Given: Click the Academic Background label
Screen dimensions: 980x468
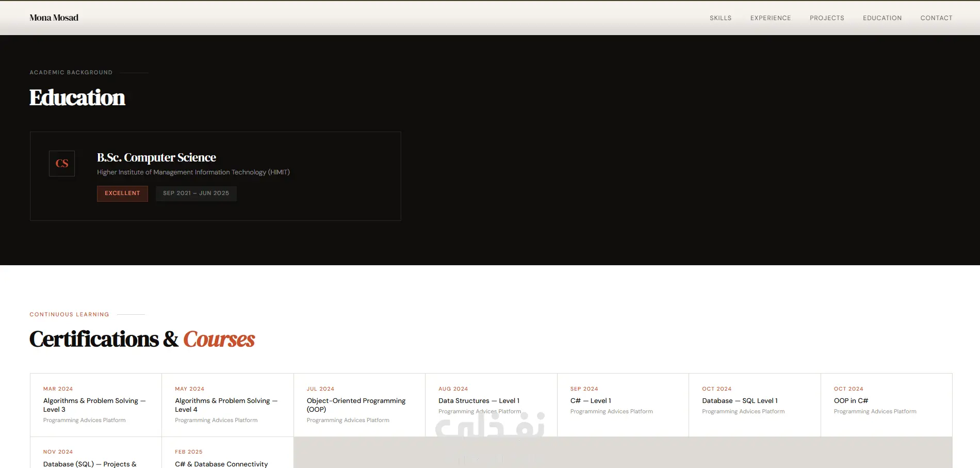Looking at the screenshot, I should coord(71,73).
